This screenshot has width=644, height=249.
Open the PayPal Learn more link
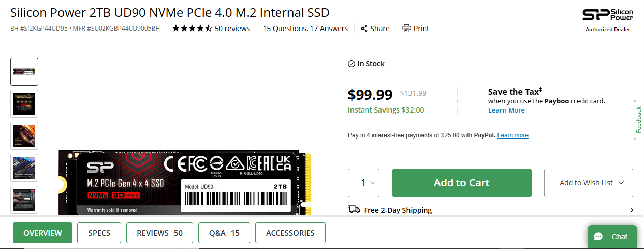[513, 135]
